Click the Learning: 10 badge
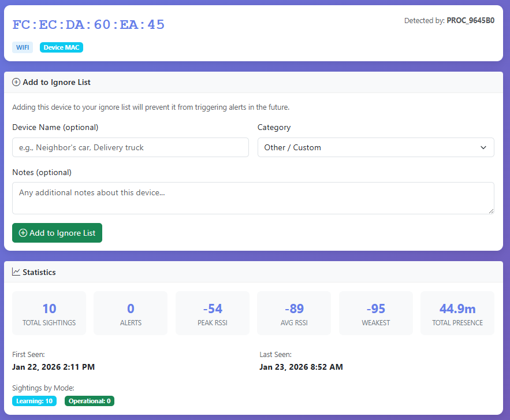This screenshot has width=510, height=420. (34, 401)
